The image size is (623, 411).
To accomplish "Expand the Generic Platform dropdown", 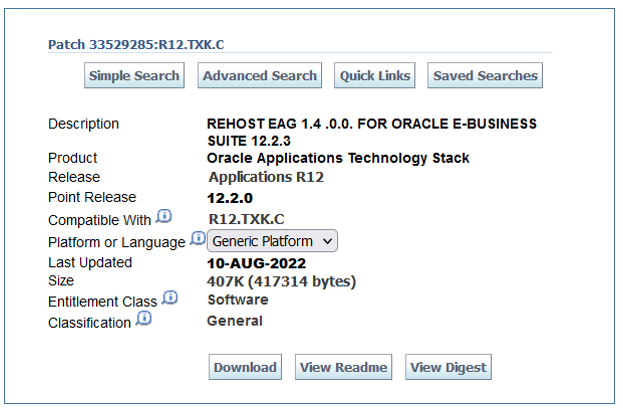I will [x=272, y=241].
